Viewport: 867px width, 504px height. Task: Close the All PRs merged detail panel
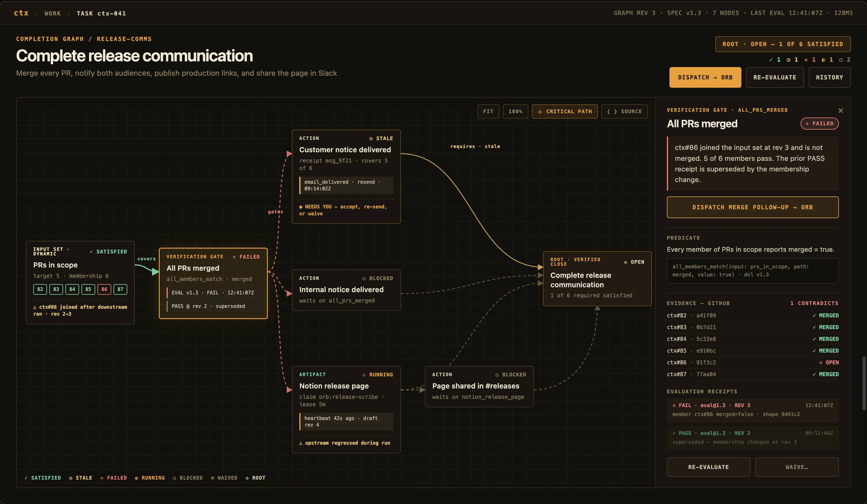click(x=841, y=110)
